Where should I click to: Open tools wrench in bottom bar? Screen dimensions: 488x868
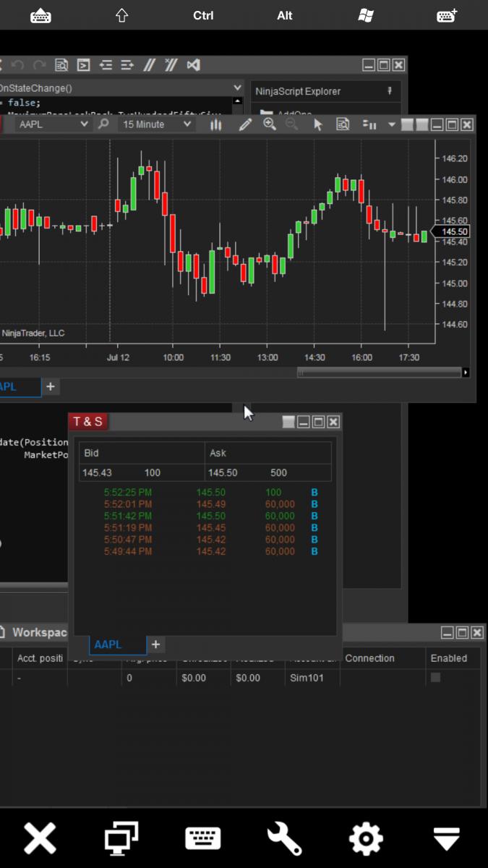coord(284,839)
